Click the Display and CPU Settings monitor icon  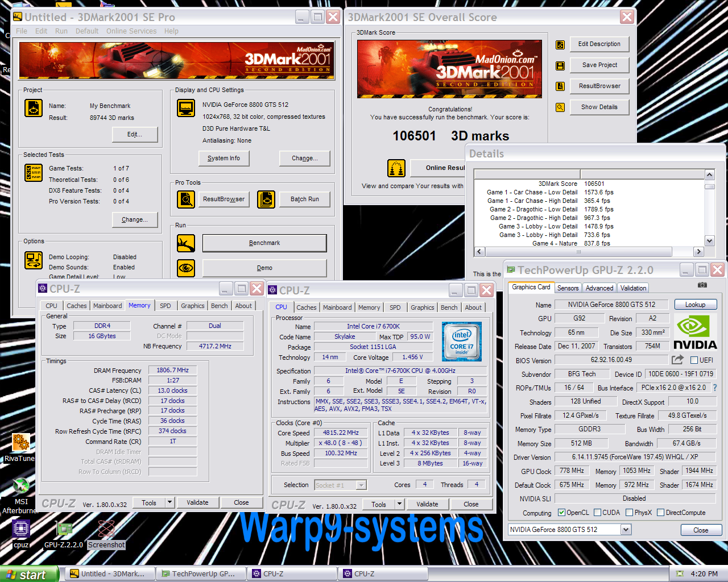click(186, 107)
